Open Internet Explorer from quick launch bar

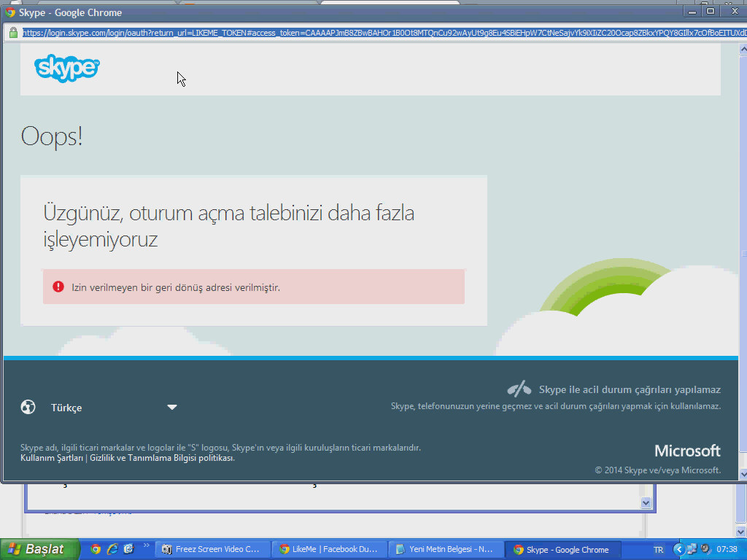(x=112, y=549)
